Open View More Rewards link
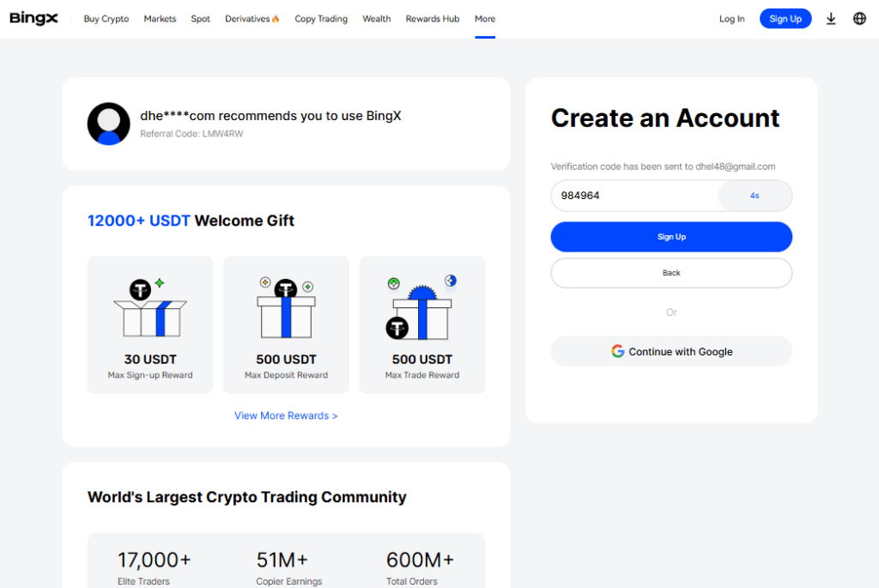This screenshot has height=588, width=879. click(x=286, y=415)
